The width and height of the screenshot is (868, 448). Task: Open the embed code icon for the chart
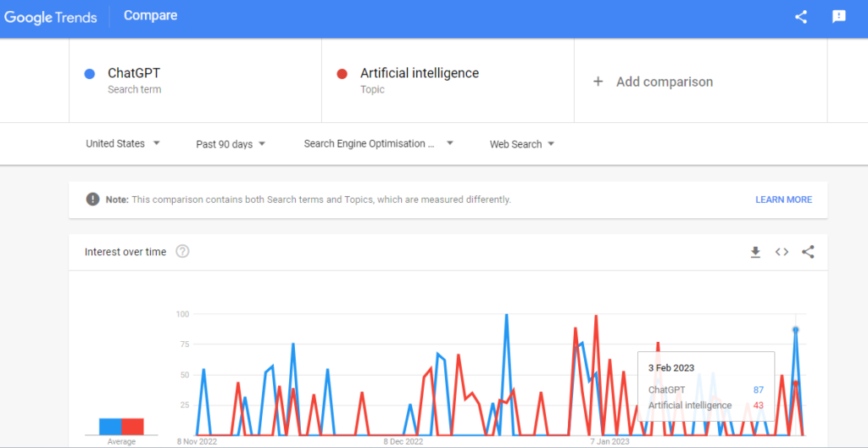[x=782, y=252]
